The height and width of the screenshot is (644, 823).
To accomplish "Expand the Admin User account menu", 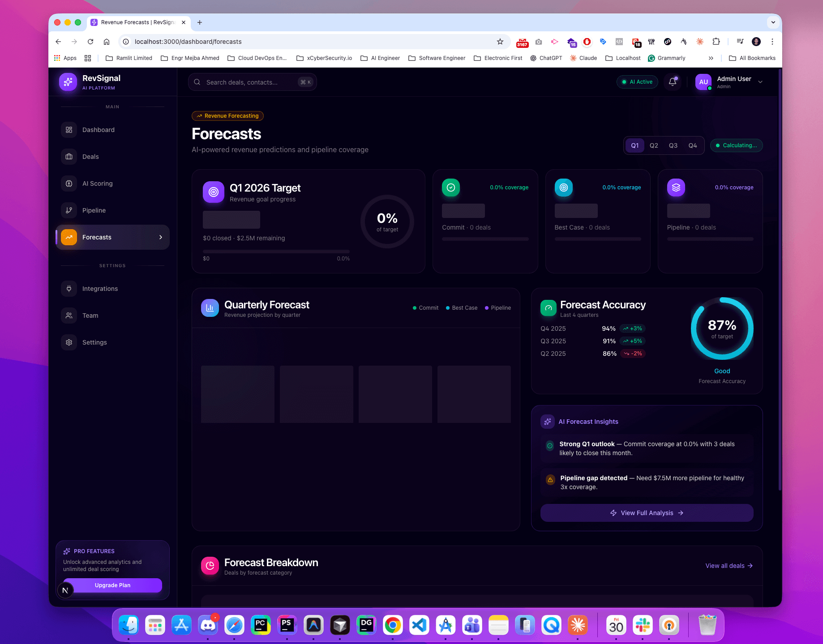I will coord(761,81).
